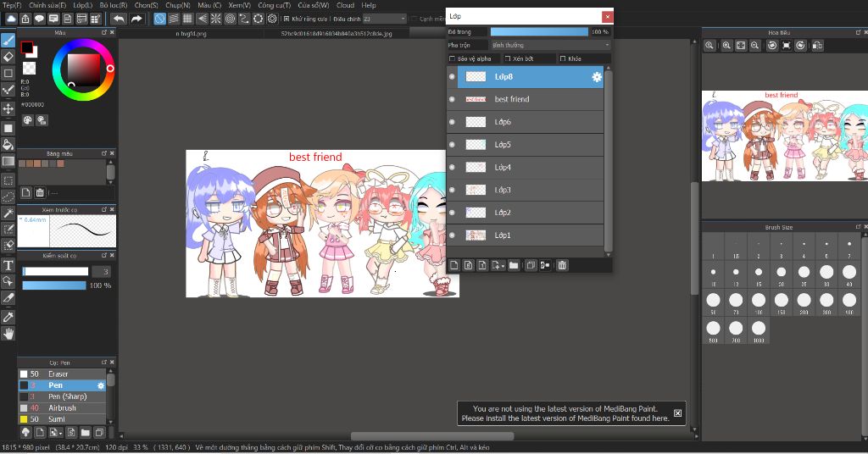868x454 pixels.
Task: Open Xem(V) menu
Action: point(239,5)
